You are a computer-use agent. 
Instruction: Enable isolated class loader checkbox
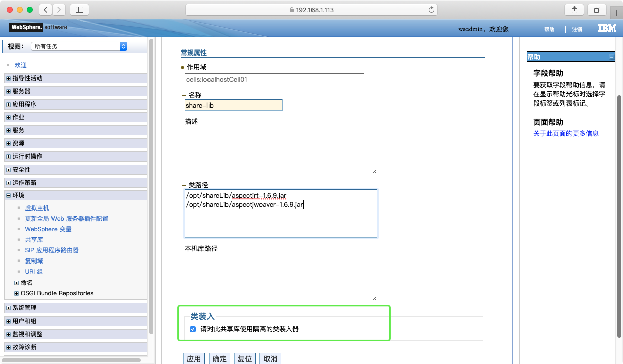[193, 329]
